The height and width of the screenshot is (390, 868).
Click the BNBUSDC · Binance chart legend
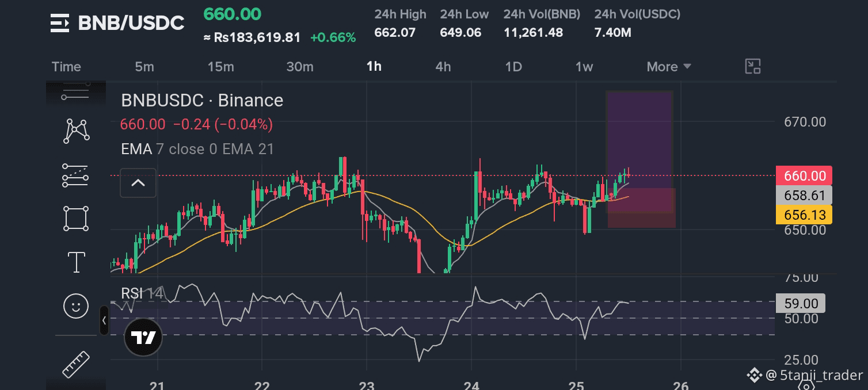click(x=202, y=101)
